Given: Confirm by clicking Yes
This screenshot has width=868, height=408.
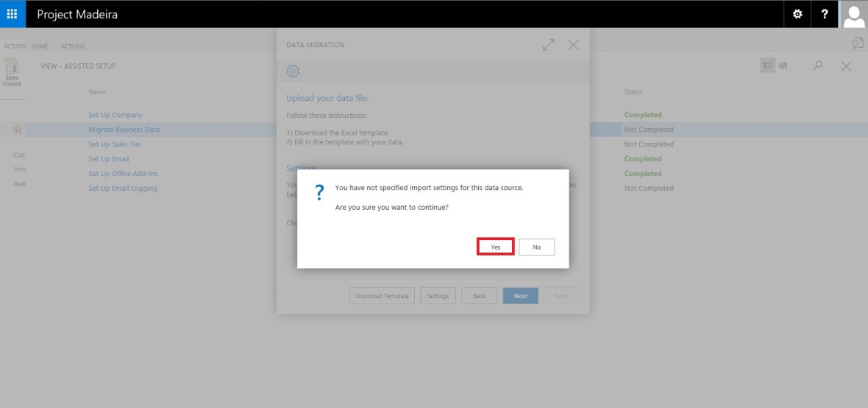Looking at the screenshot, I should pyautogui.click(x=495, y=247).
